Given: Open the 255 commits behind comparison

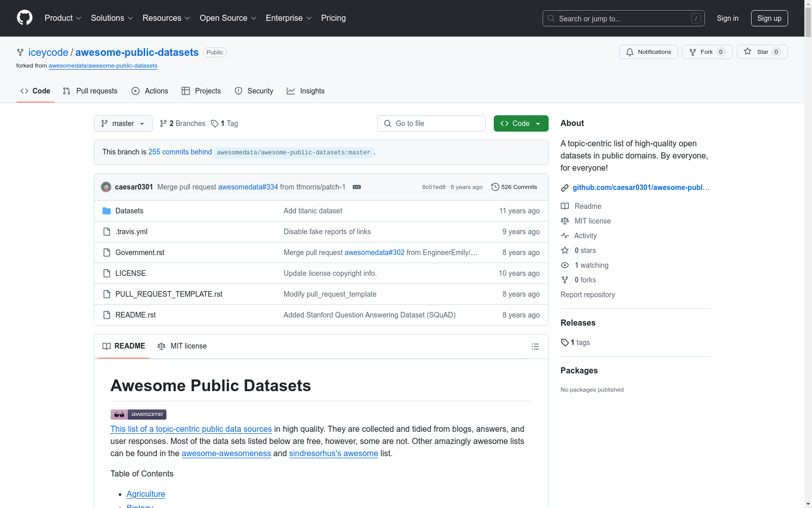Looking at the screenshot, I should pos(180,152).
